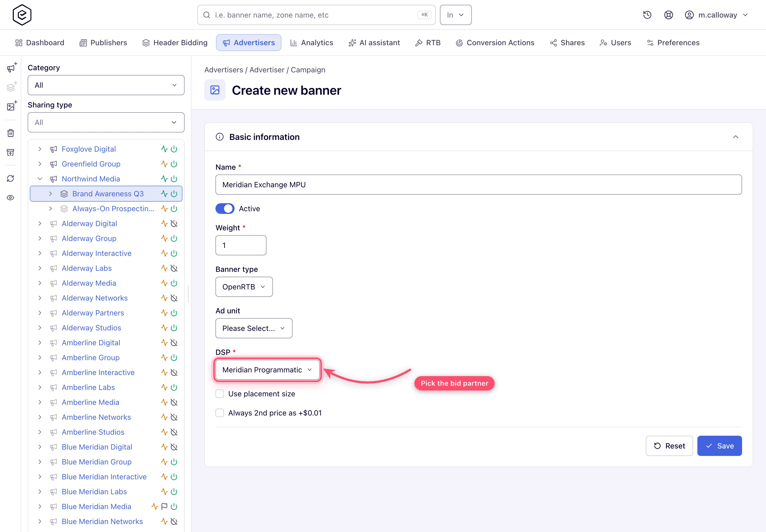Open the archive sidebar icon
Viewport: 766px width, 532px height.
click(11, 152)
